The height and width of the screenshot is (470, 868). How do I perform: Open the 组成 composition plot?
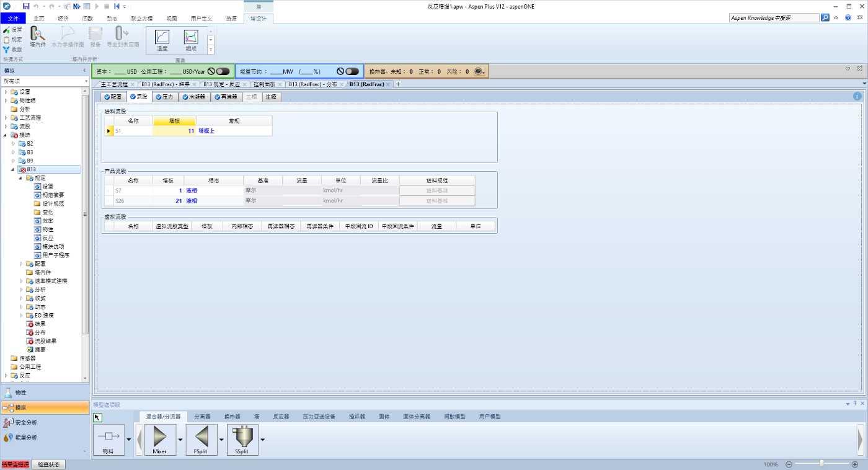191,40
